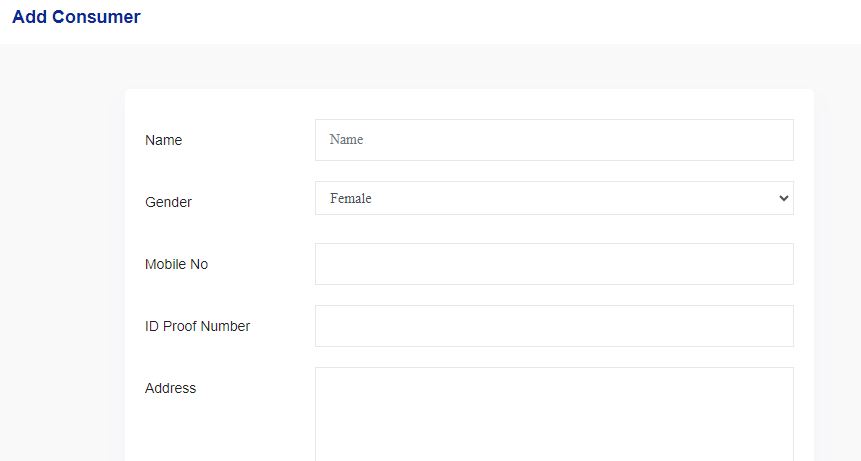861x461 pixels.
Task: Click the 'Name' placeholder text
Action: 346,140
